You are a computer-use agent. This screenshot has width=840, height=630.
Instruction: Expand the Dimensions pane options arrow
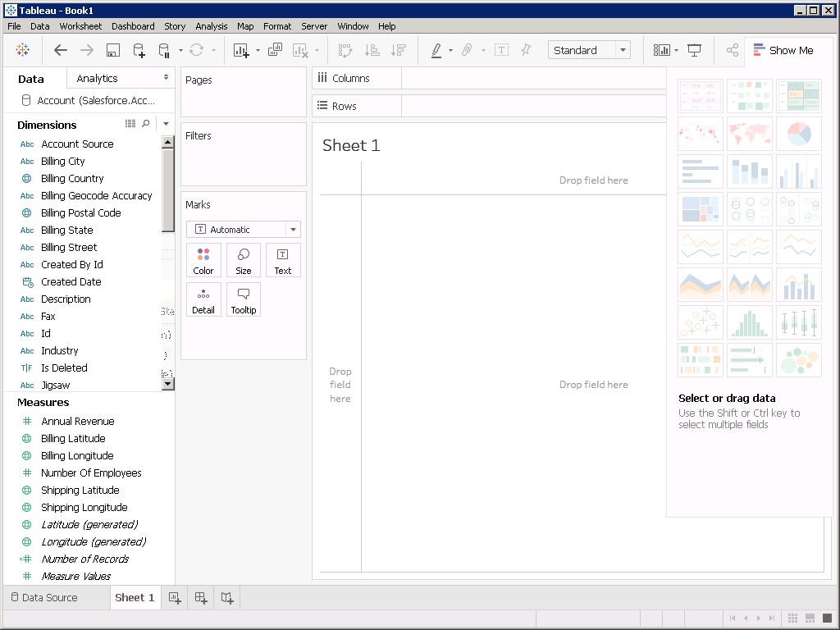166,124
